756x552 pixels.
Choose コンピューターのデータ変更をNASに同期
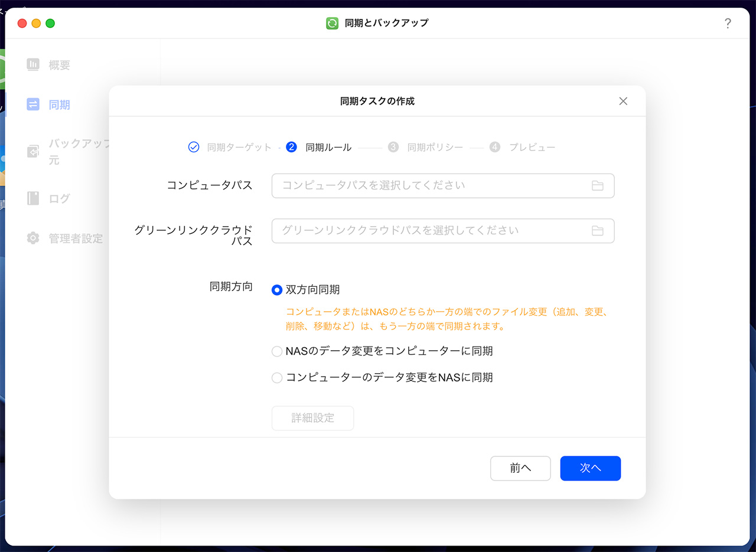click(x=276, y=377)
